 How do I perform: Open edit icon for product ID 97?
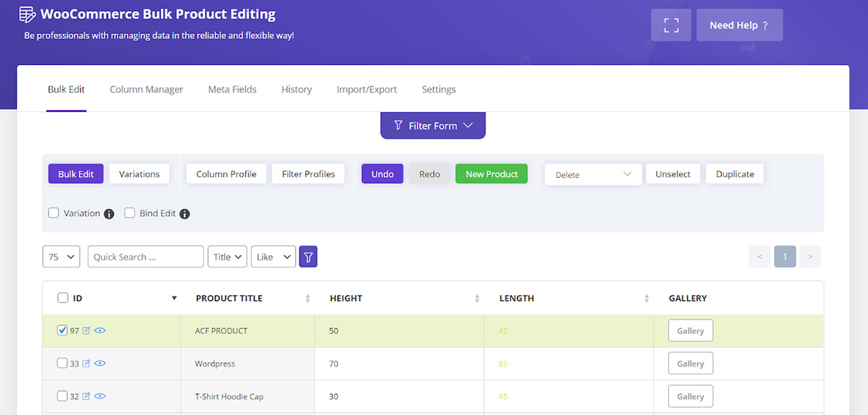tap(86, 330)
